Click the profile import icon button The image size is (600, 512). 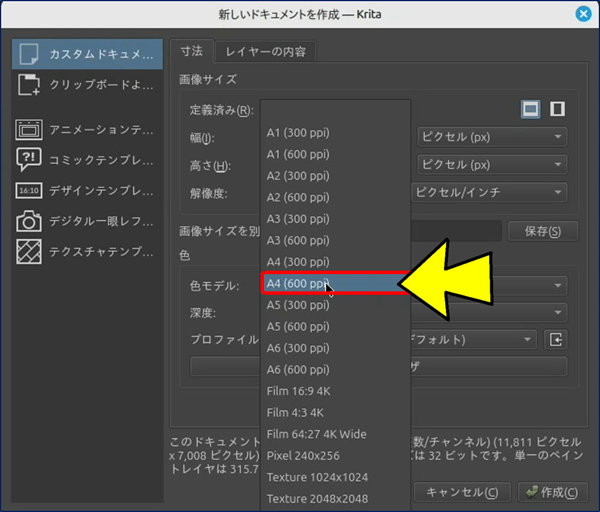pyautogui.click(x=557, y=340)
